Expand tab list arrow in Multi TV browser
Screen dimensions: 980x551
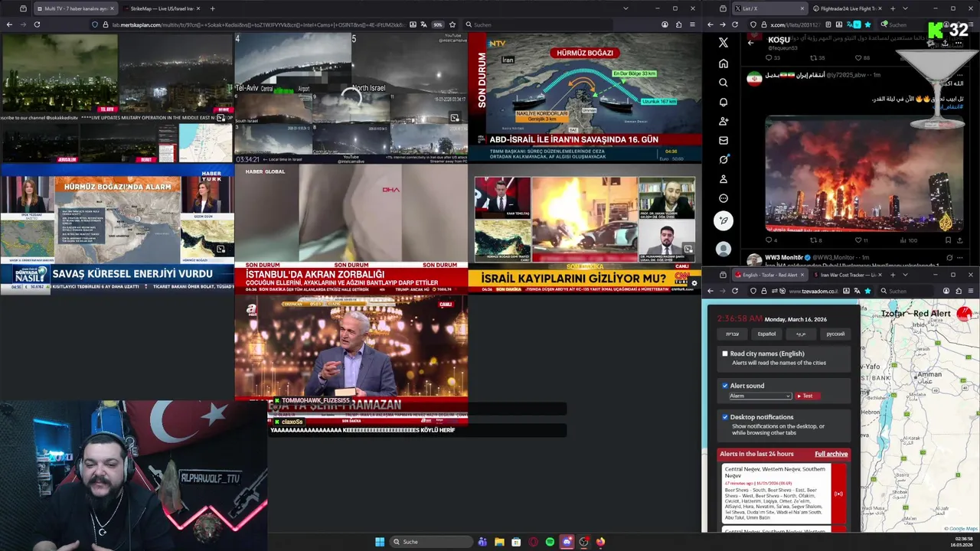tap(626, 8)
